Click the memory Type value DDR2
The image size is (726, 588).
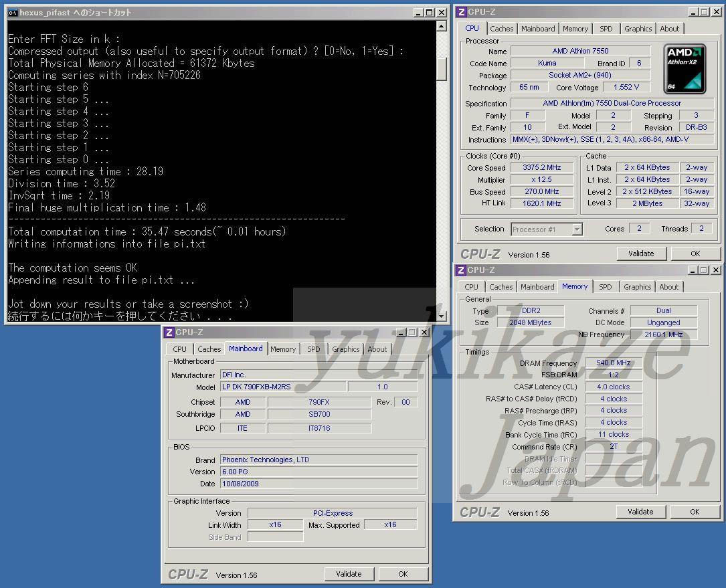tap(531, 310)
